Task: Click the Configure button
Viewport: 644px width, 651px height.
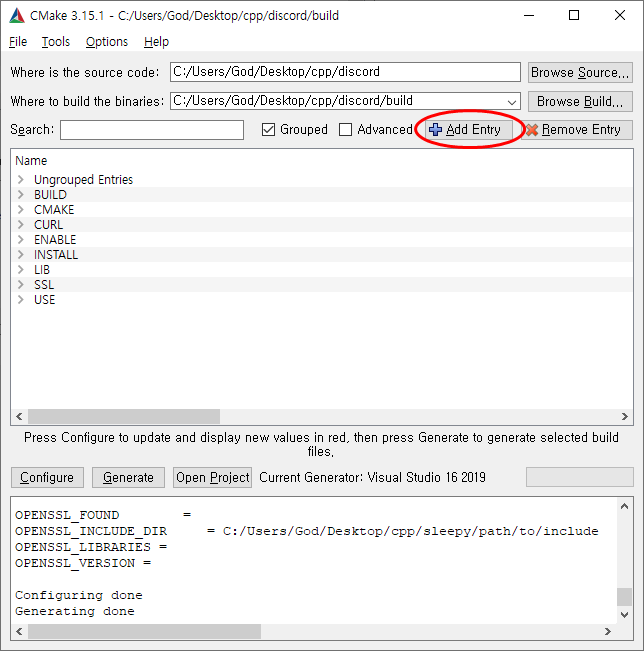Action: [x=47, y=477]
